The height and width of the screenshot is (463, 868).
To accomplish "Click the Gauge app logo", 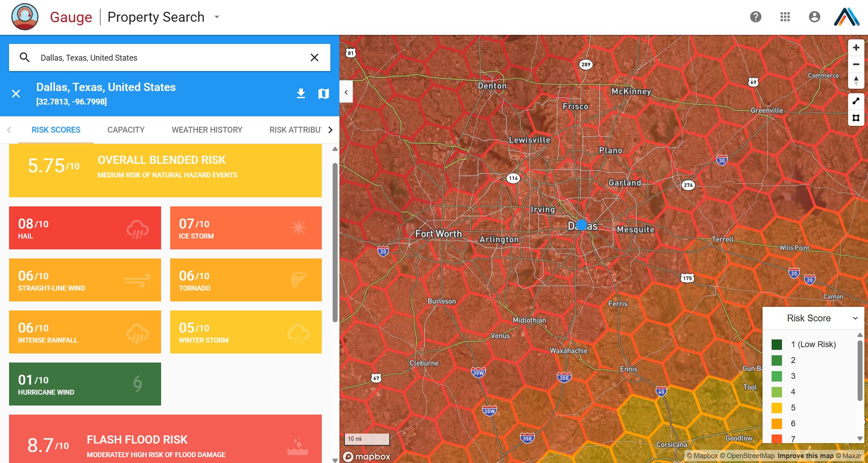I will coord(25,17).
